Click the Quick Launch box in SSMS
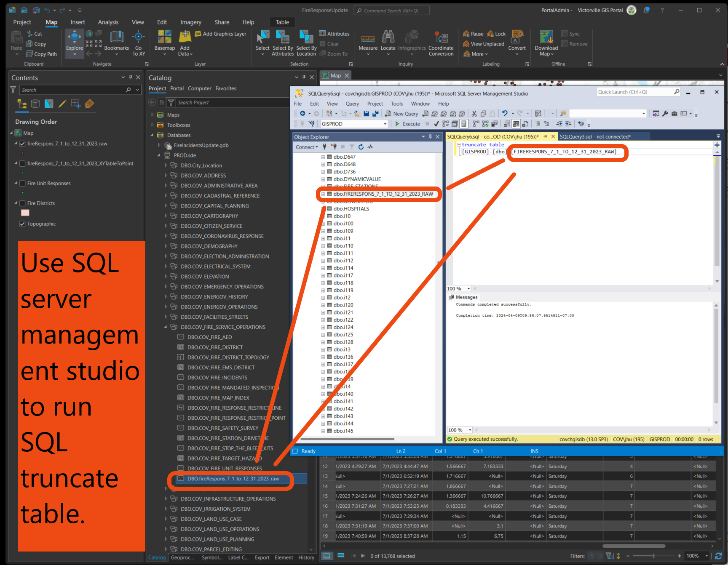The image size is (728, 565). coord(638,92)
